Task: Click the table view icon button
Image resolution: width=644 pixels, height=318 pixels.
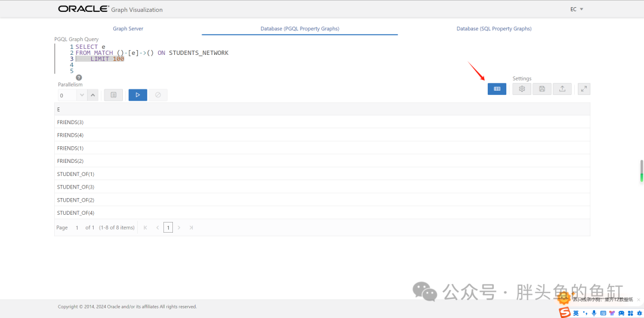Action: tap(497, 89)
